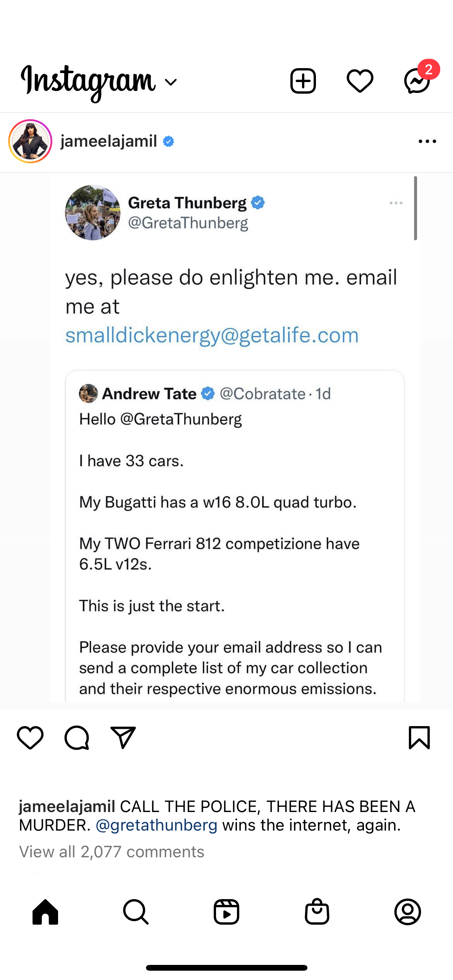Open your Profile tab

(408, 912)
